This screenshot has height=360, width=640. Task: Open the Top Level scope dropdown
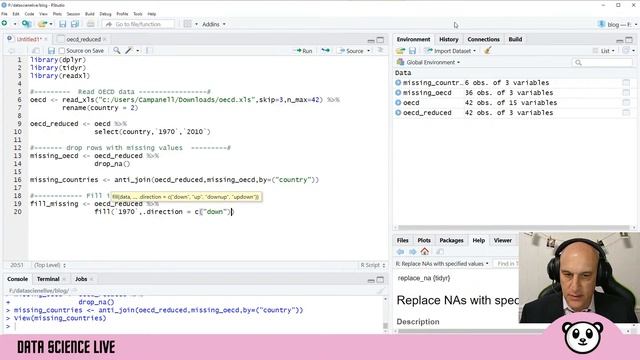pyautogui.click(x=50, y=265)
